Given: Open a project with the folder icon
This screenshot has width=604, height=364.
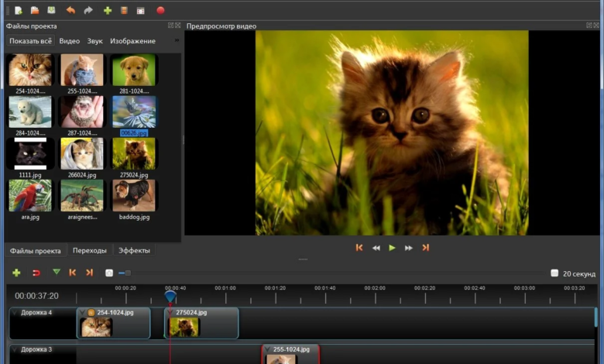Looking at the screenshot, I should 35,10.
